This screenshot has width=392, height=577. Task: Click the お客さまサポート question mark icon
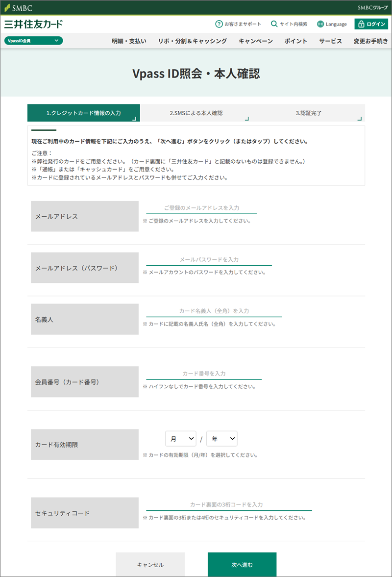coord(219,24)
